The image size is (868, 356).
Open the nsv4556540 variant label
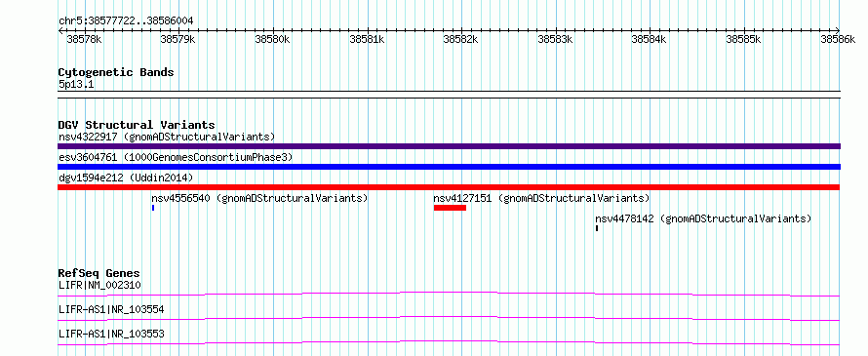click(x=259, y=198)
